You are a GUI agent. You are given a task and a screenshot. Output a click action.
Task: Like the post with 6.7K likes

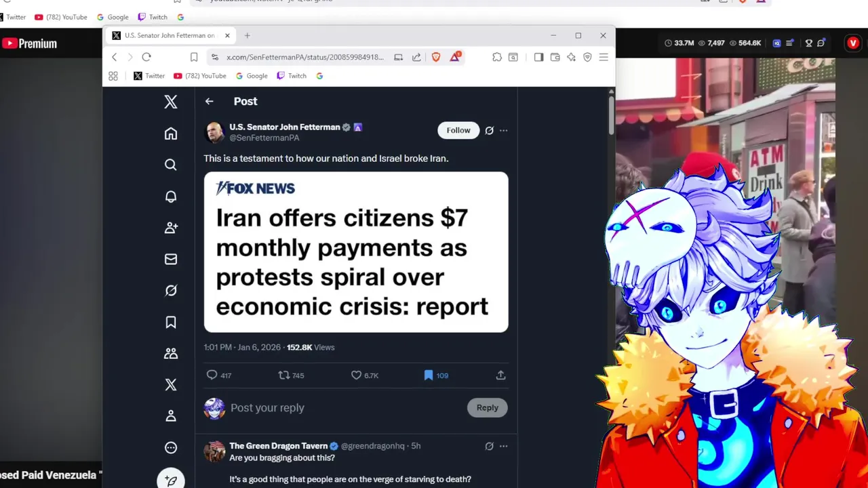(364, 375)
